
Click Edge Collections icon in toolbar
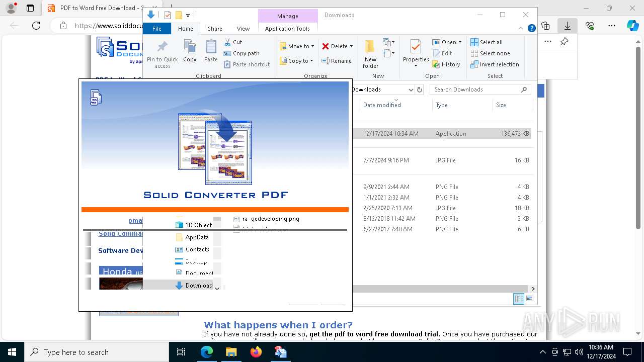[545, 25]
